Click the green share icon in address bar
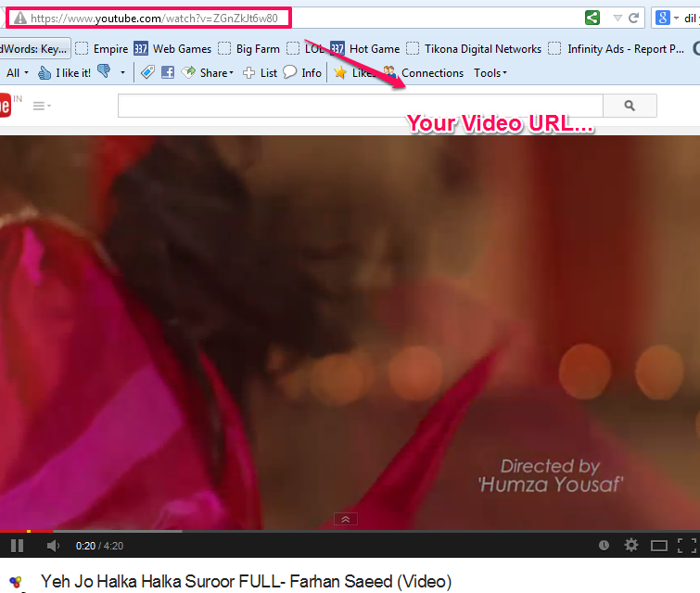This screenshot has width=700, height=593. [592, 18]
